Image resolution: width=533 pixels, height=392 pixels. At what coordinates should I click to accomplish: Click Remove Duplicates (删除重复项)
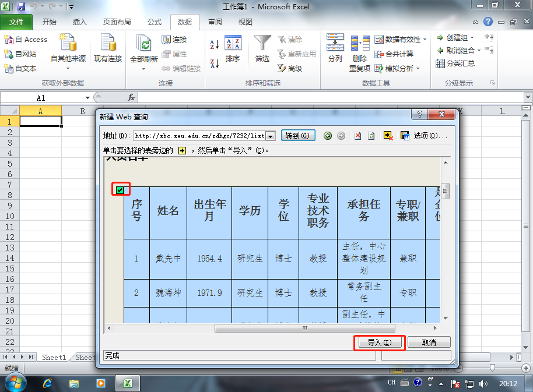pyautogui.click(x=360, y=53)
